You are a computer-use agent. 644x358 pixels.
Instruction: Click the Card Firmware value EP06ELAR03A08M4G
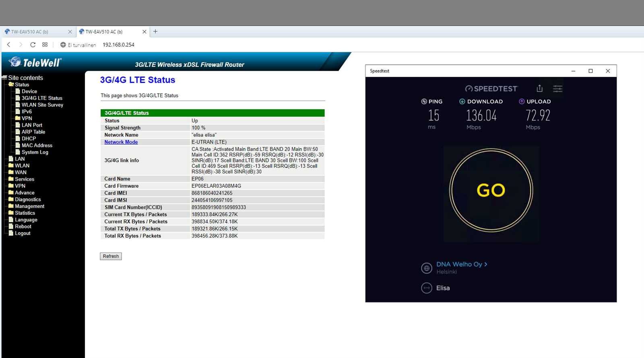(x=216, y=186)
